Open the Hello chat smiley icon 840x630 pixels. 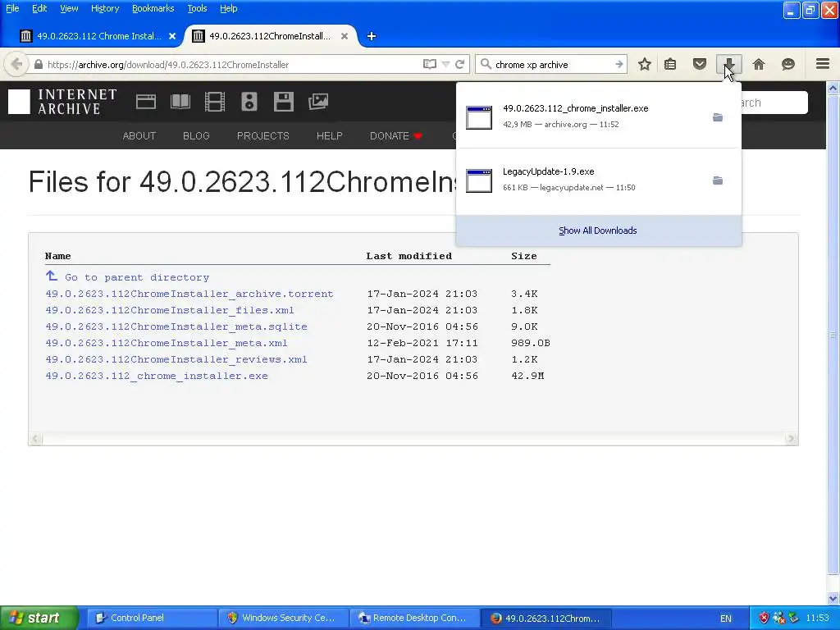click(788, 64)
